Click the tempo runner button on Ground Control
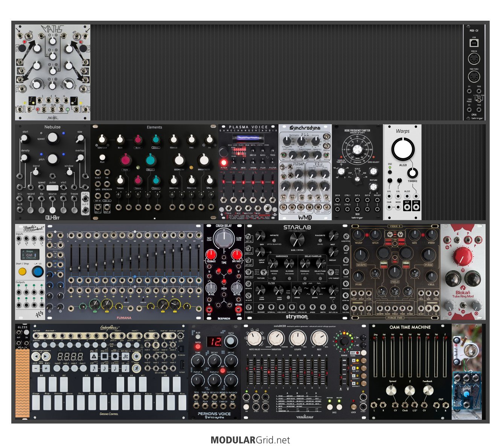Viewport: 501px width, 448px height. (136, 369)
